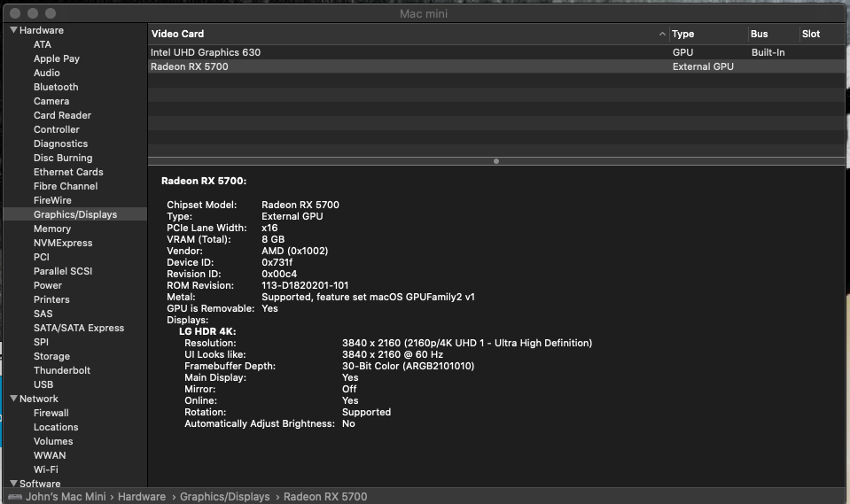The image size is (850, 504).
Task: Open Bluetooth hardware info
Action: click(x=56, y=87)
